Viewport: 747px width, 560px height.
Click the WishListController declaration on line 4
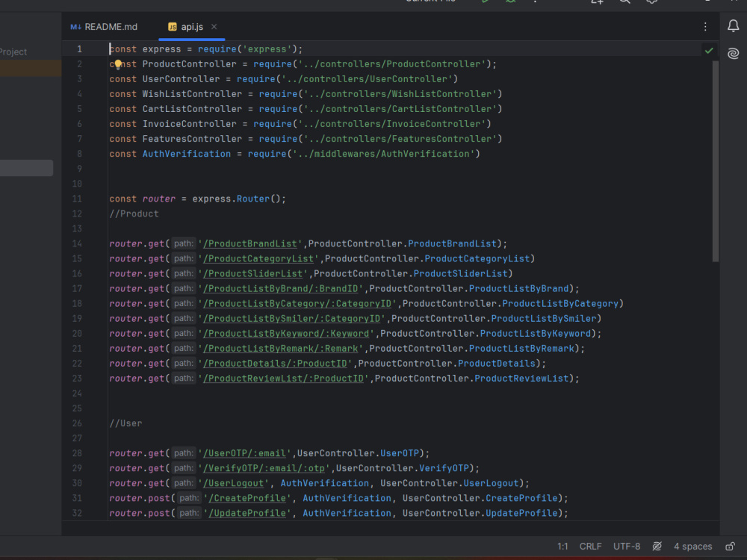coord(192,94)
